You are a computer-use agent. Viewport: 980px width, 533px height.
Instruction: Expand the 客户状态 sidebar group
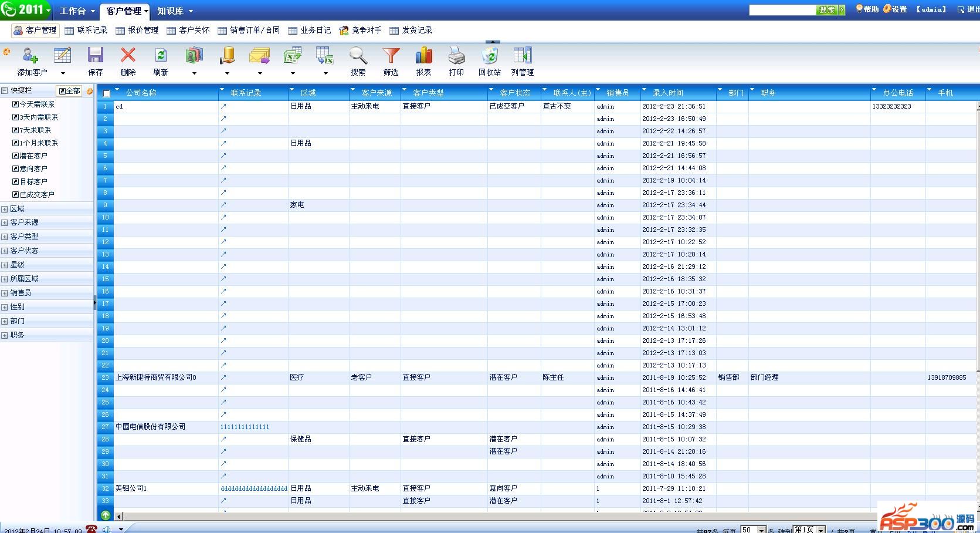point(5,251)
